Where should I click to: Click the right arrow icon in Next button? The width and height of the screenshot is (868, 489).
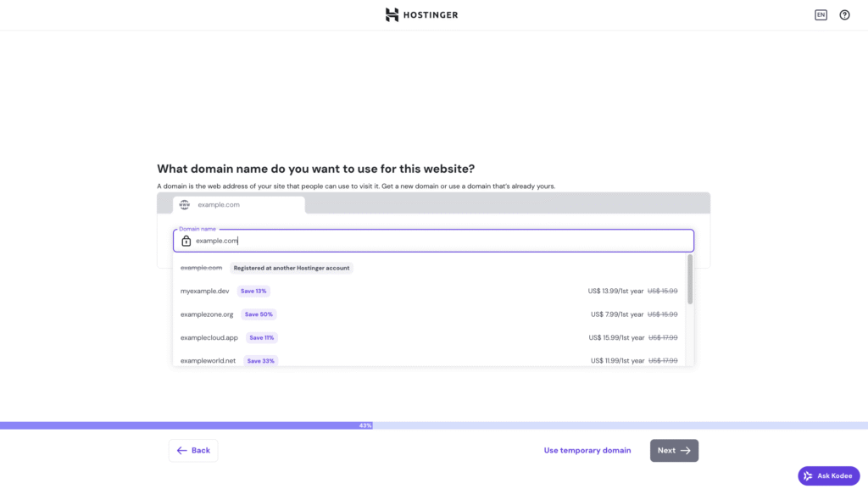click(x=685, y=450)
